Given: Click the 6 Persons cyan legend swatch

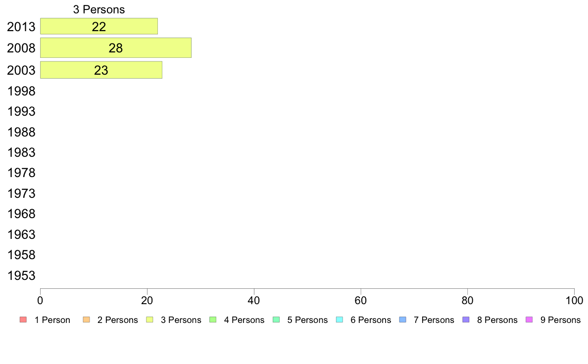Looking at the screenshot, I should pos(340,320).
